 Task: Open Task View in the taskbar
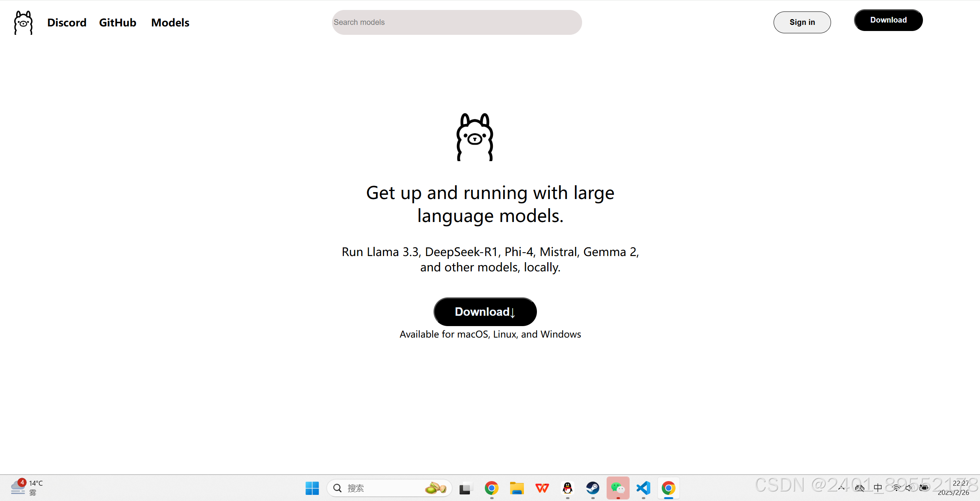[466, 488]
